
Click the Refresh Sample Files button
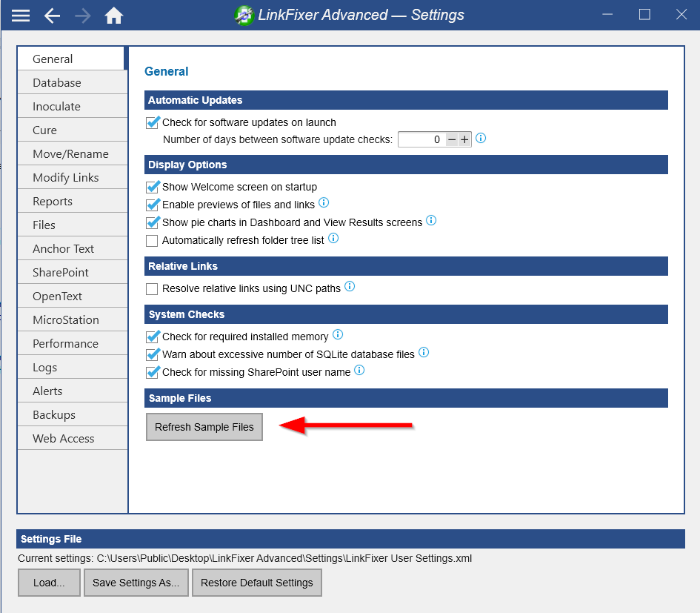[204, 427]
